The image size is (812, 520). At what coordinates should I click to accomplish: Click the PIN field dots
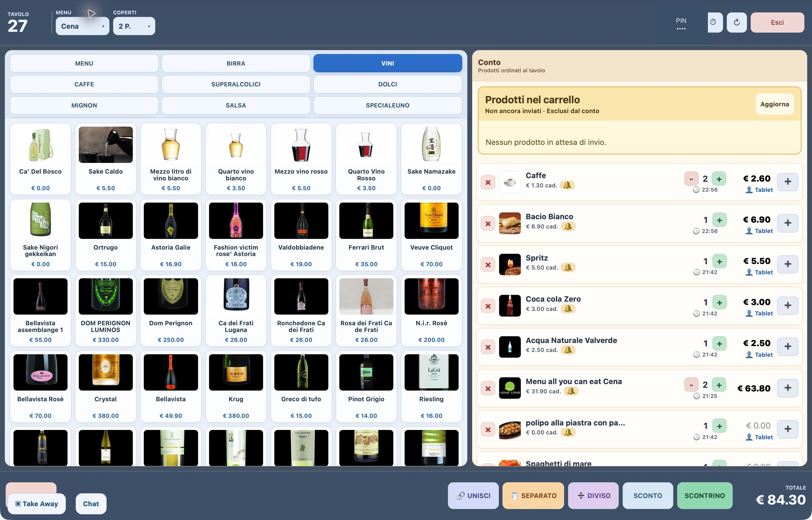[681, 28]
